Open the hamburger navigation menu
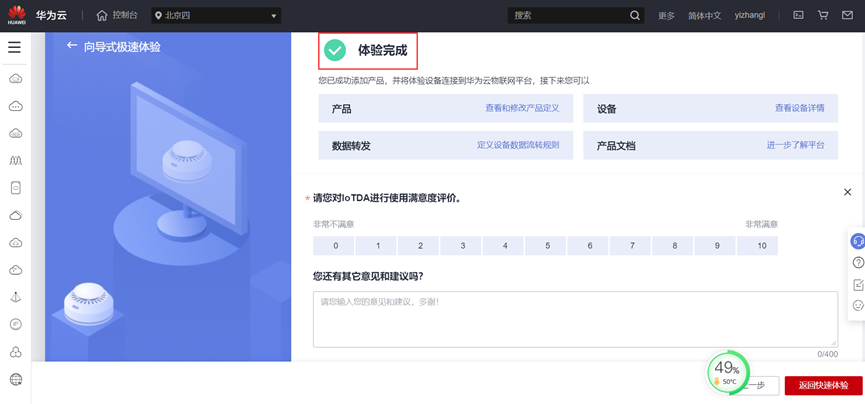The width and height of the screenshot is (865, 404). click(14, 47)
